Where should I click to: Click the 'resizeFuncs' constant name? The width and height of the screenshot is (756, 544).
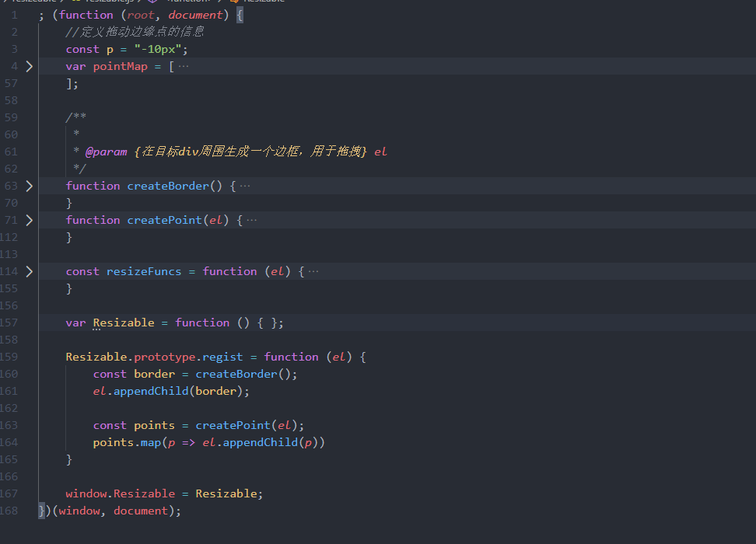[x=144, y=272]
